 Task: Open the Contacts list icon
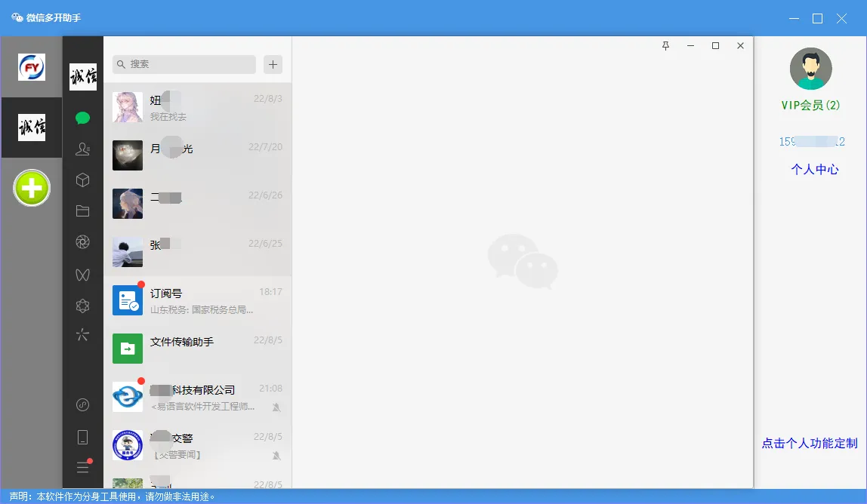tap(83, 149)
